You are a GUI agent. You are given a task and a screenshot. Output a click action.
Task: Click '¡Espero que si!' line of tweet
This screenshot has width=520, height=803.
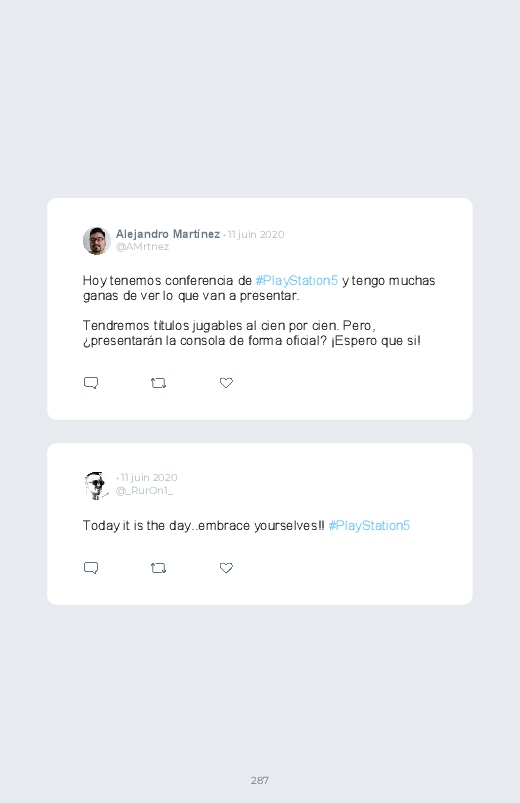(376, 341)
